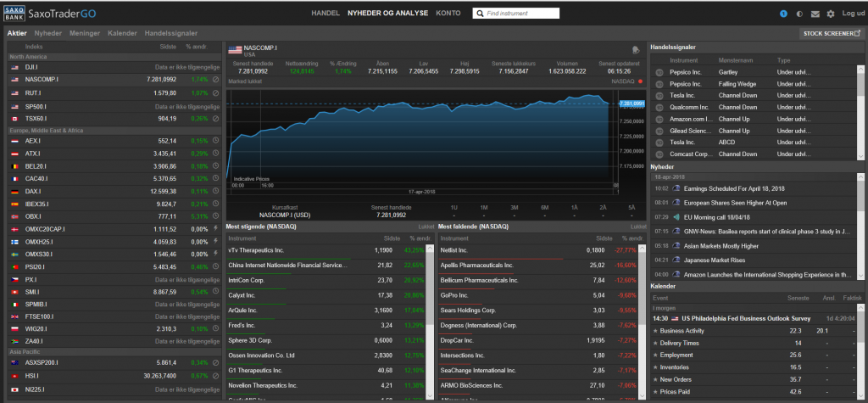Click the signal icon beside Comcast Corp
Image resolution: width=868 pixels, height=403 pixels.
point(659,154)
